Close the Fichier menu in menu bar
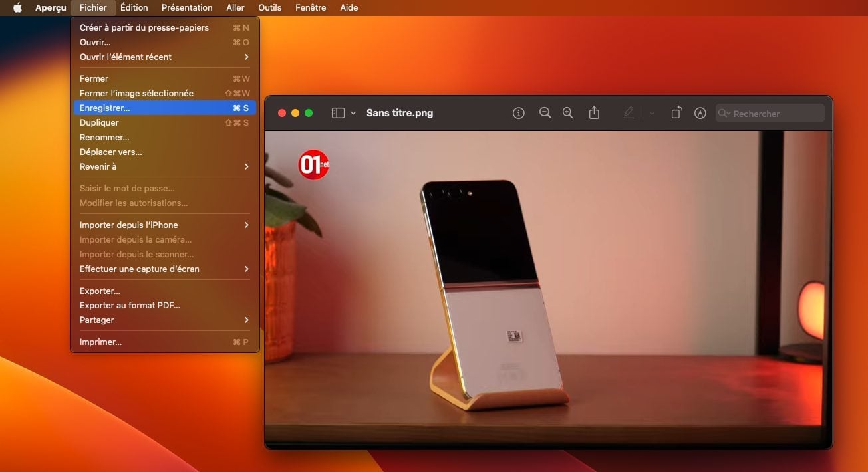The height and width of the screenshot is (472, 868). [x=93, y=8]
